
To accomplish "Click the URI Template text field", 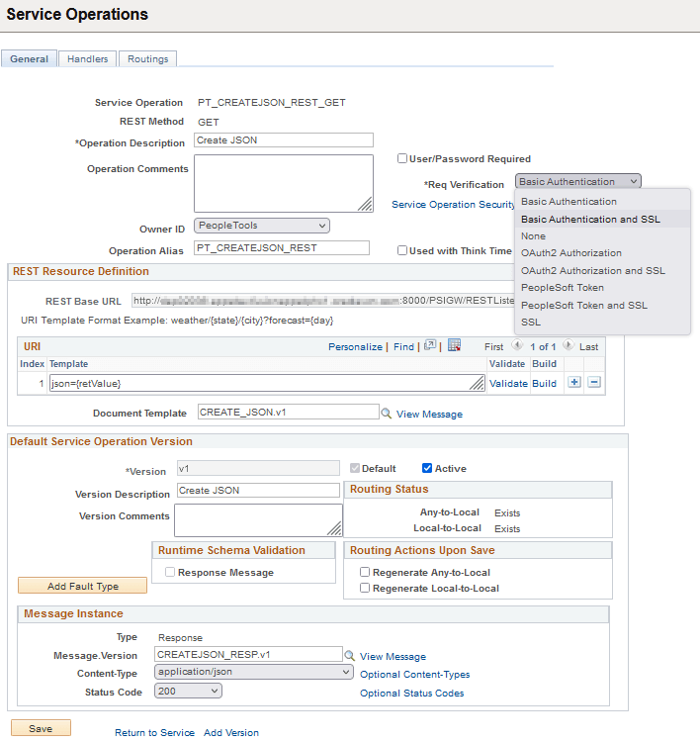I will pos(267,383).
